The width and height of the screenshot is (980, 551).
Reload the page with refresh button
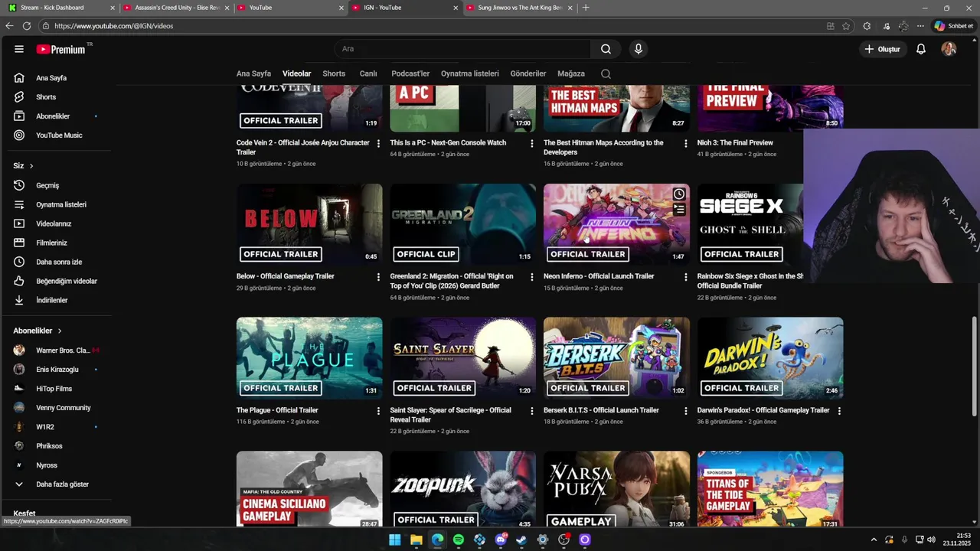click(26, 26)
